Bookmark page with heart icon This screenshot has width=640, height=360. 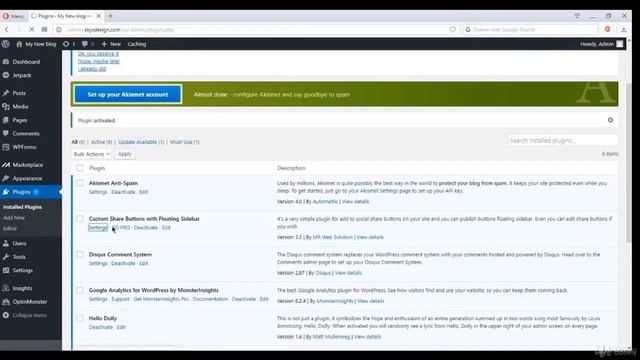[452, 29]
